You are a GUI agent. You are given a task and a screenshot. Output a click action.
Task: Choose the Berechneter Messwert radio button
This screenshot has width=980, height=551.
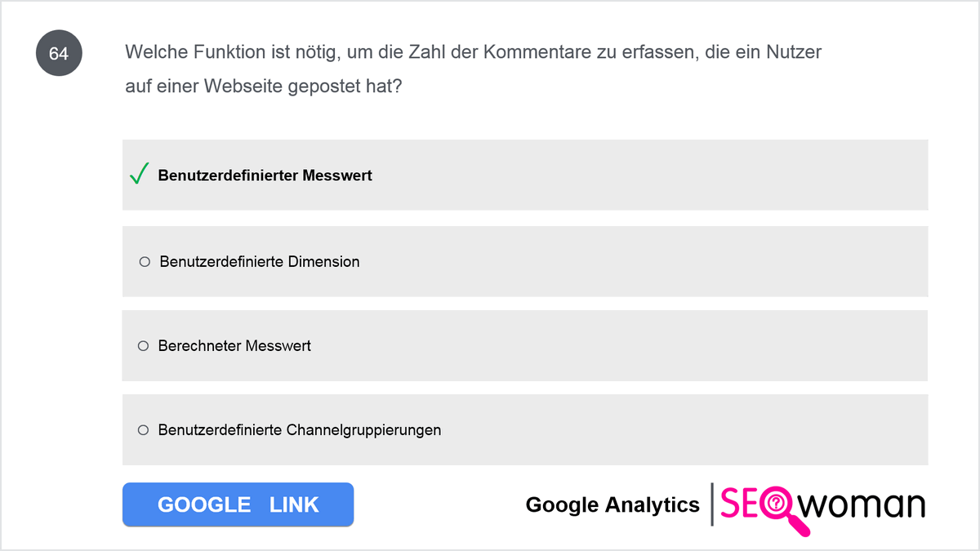(143, 346)
